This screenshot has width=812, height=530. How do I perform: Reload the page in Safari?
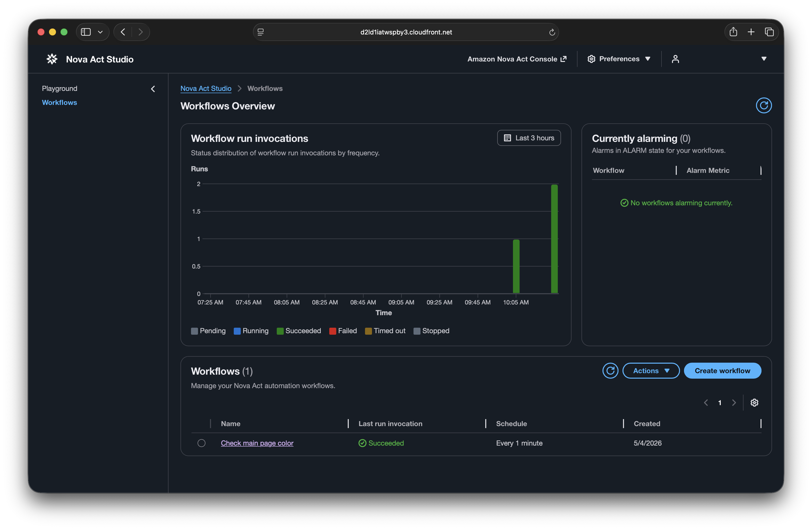[x=552, y=32]
